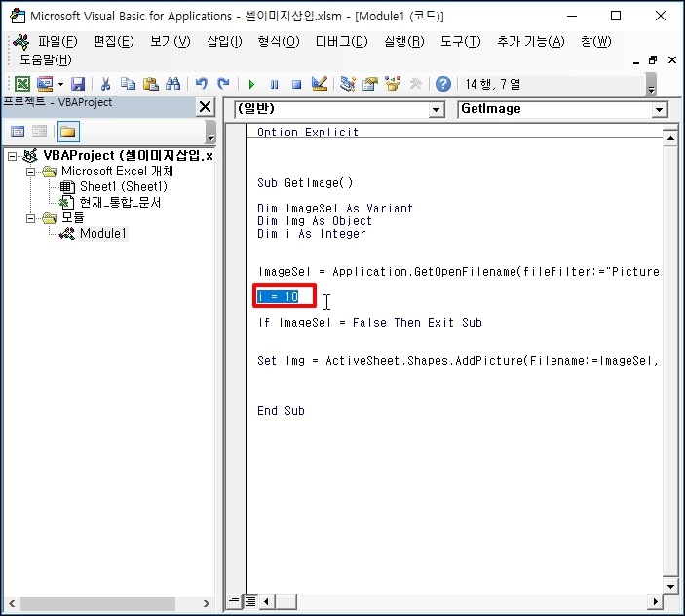Click the Option Explicit line
The image size is (685, 616).
308,133
